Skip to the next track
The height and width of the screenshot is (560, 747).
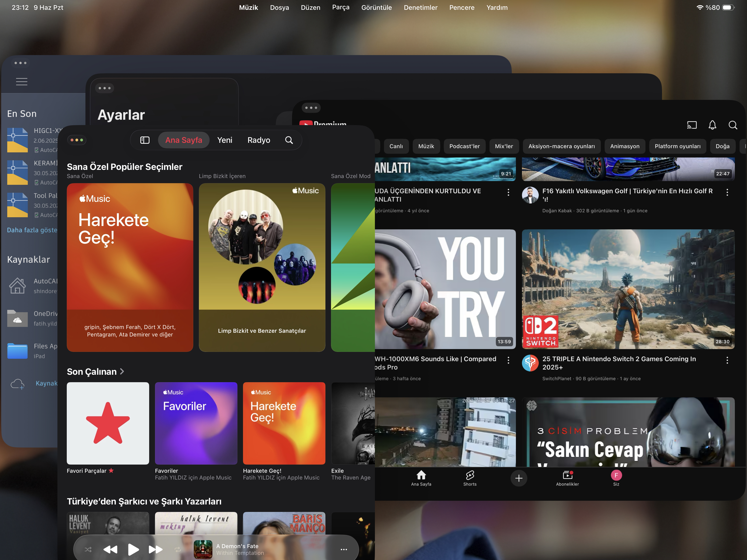pos(155,549)
